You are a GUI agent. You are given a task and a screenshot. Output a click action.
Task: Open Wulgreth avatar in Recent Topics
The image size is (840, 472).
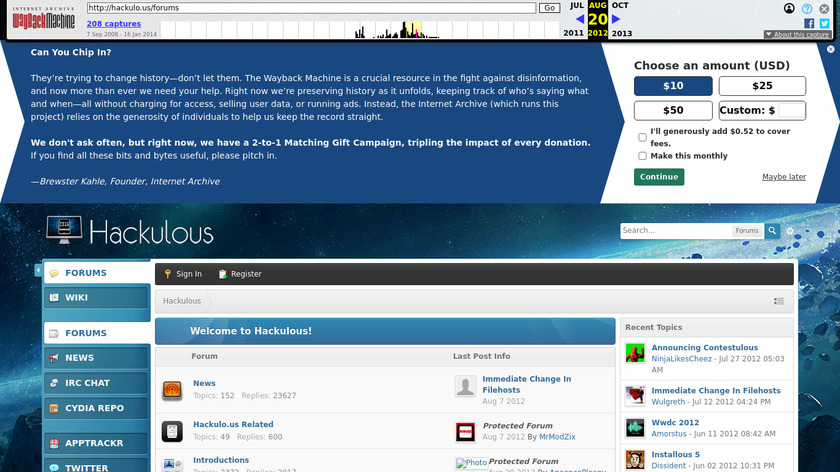point(635,396)
